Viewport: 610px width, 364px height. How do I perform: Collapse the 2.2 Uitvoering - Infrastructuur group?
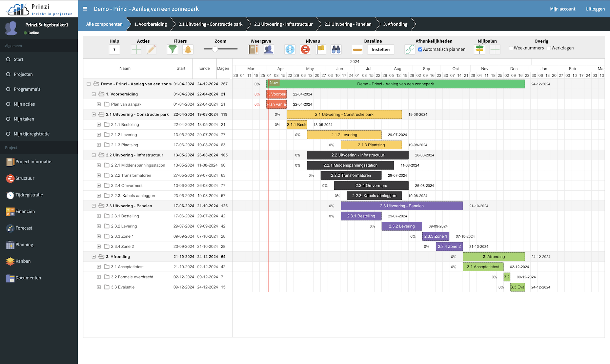coord(94,155)
